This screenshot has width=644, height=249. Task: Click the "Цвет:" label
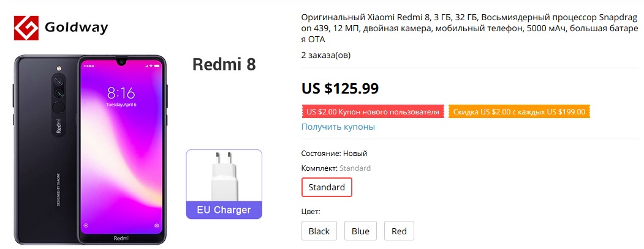click(x=311, y=212)
